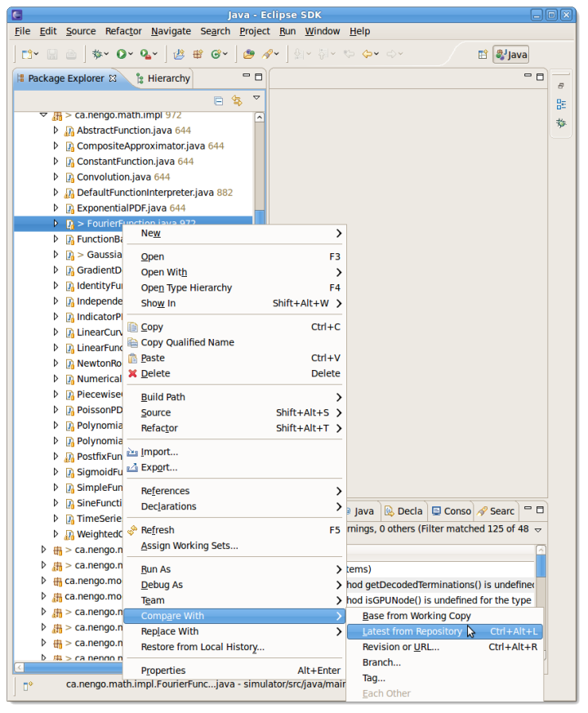The image size is (588, 713).
Task: Click the green Run toolbar button
Action: [x=121, y=54]
